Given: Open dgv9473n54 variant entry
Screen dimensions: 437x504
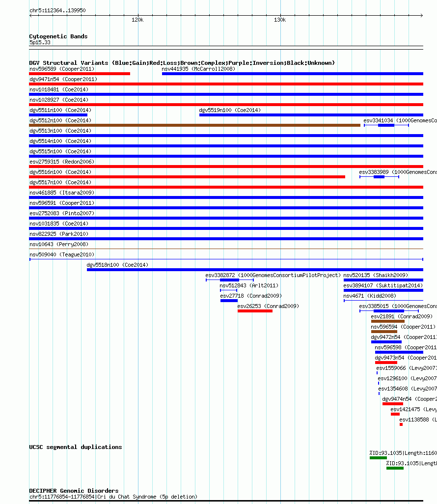Looking at the screenshot, I should point(406,358).
